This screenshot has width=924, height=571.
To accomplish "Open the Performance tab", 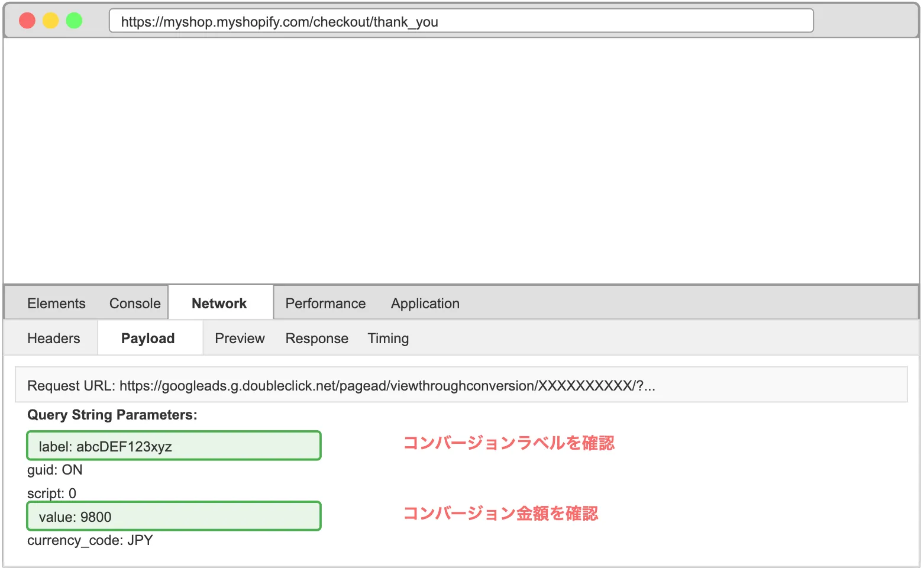I will 325,304.
